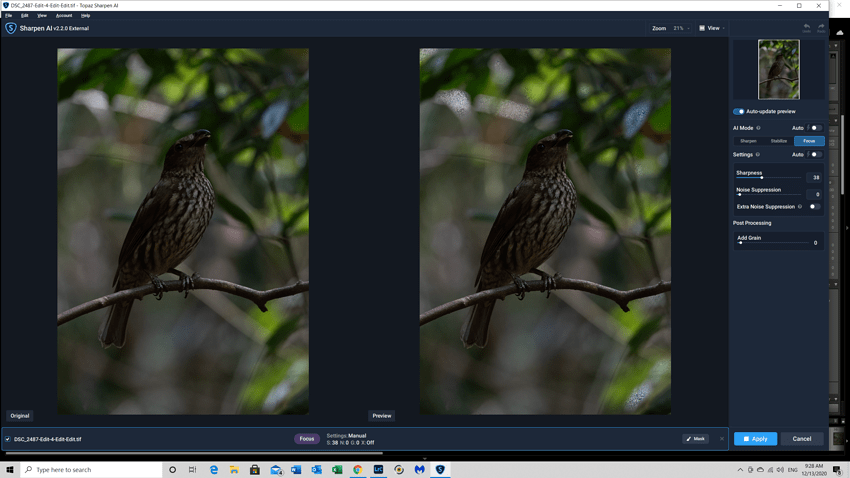Click the AI Mode info icon

click(758, 128)
